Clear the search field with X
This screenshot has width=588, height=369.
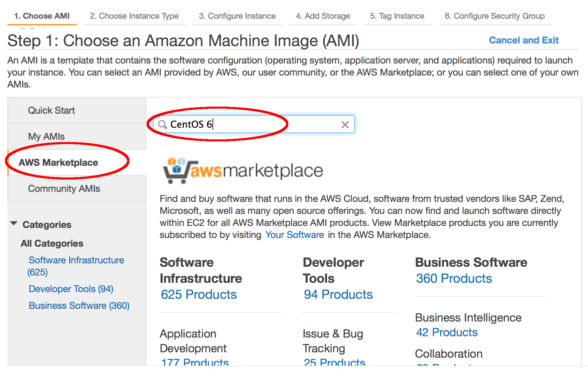click(345, 125)
